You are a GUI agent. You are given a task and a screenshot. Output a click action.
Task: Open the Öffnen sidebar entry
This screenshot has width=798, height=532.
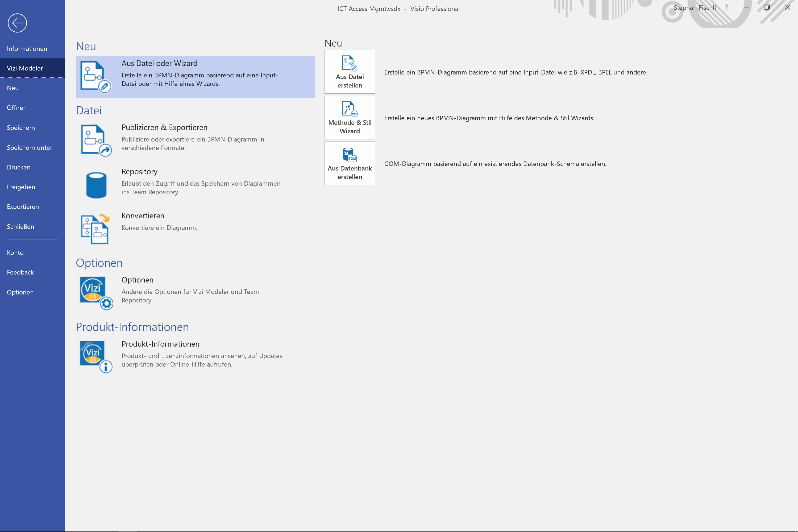pyautogui.click(x=32, y=107)
